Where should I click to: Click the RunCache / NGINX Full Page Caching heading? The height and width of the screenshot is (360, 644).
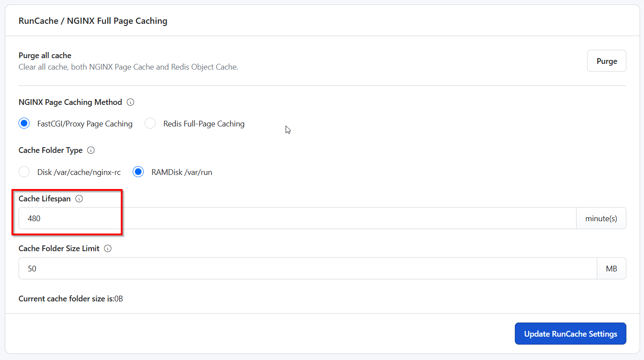pyautogui.click(x=93, y=21)
